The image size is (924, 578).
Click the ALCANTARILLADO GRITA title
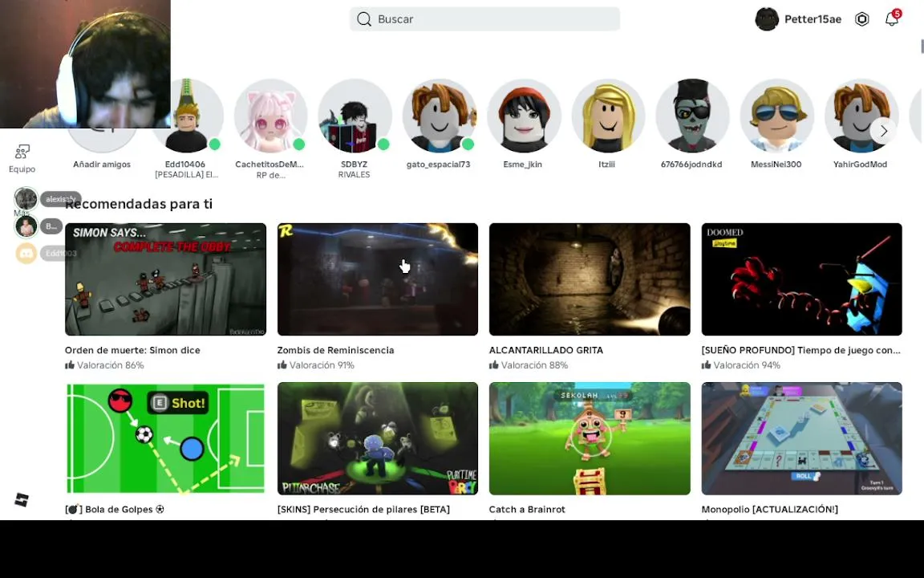pos(546,350)
